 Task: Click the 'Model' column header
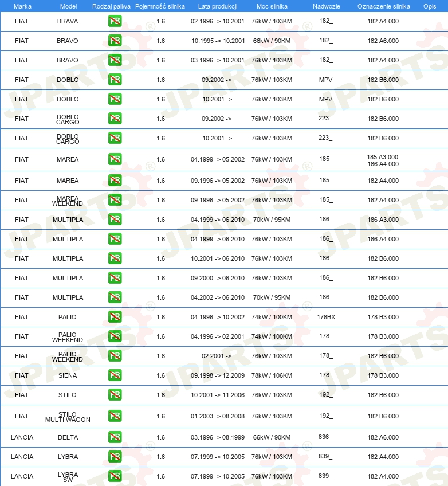pyautogui.click(x=68, y=6)
